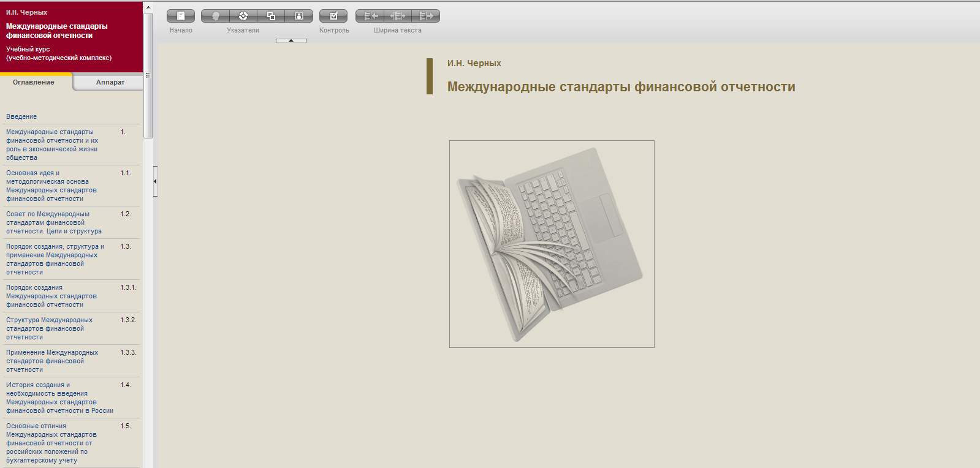The width and height of the screenshot is (980, 468).
Task: Open the persons index head icon
Action: (215, 16)
